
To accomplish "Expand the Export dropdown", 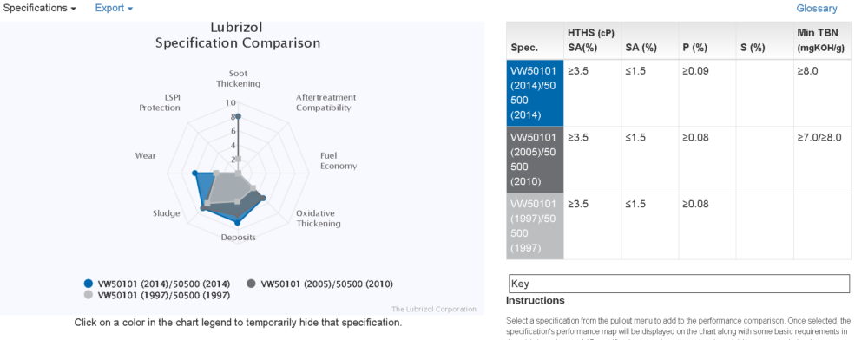I will [x=114, y=9].
